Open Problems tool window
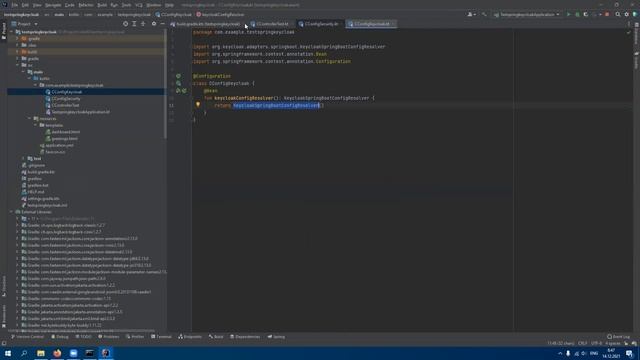Screen dimensions: 640x360 (x=109, y=337)
